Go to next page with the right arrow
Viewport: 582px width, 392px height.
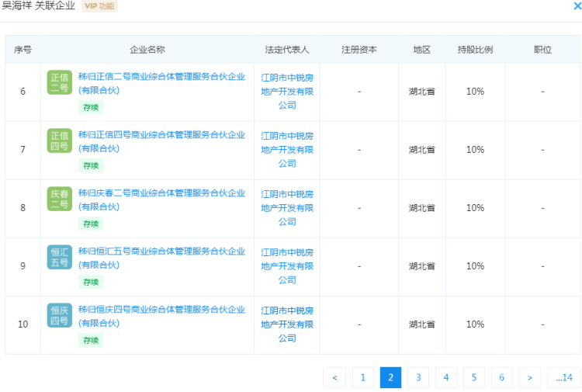tap(530, 377)
